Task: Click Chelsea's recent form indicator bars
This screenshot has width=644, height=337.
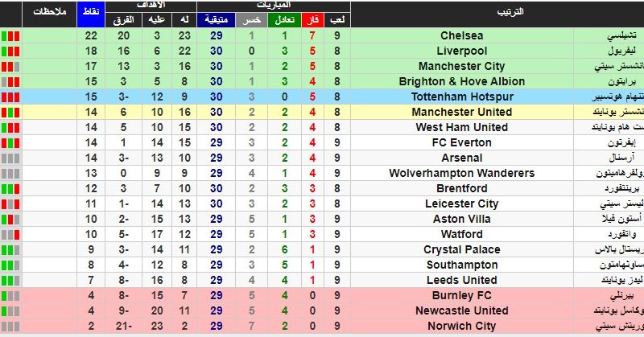Action: (x=10, y=36)
